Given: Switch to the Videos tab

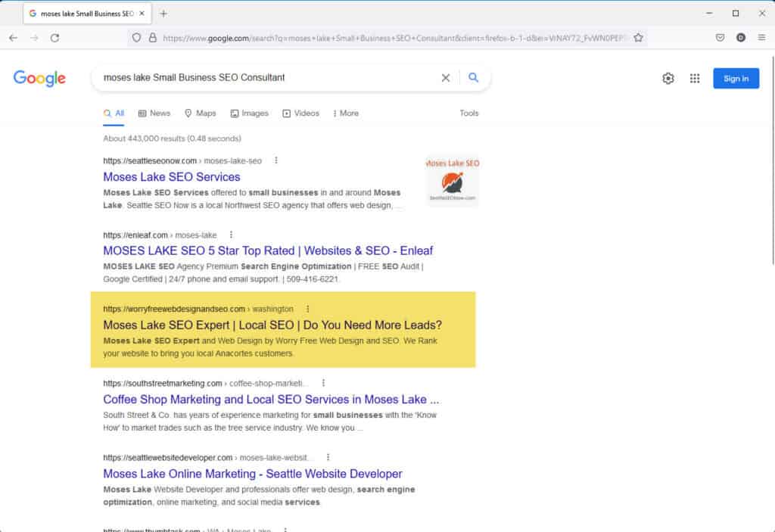Looking at the screenshot, I should [300, 114].
